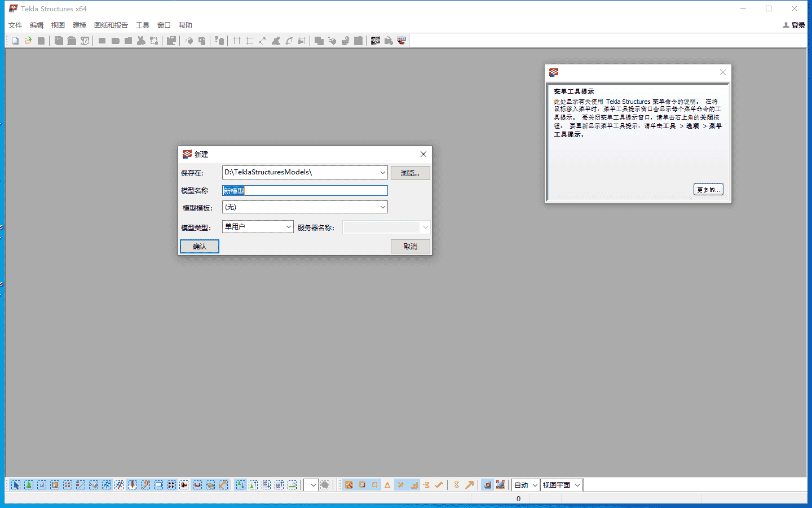
Task: Open the 视图 menu
Action: coord(58,25)
